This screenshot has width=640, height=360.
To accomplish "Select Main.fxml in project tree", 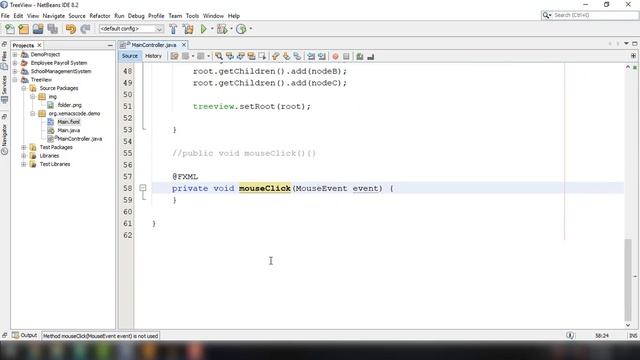I will [69, 122].
